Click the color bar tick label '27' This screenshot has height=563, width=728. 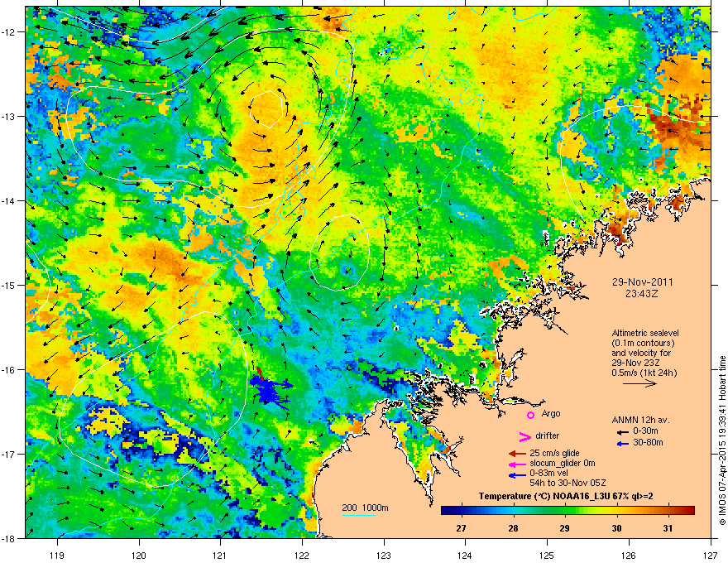coord(461,528)
